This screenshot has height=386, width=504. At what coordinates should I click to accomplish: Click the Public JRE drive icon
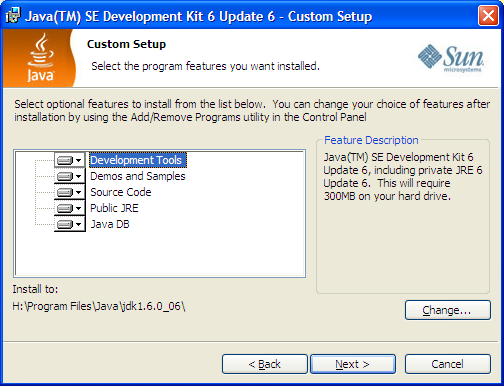click(65, 208)
